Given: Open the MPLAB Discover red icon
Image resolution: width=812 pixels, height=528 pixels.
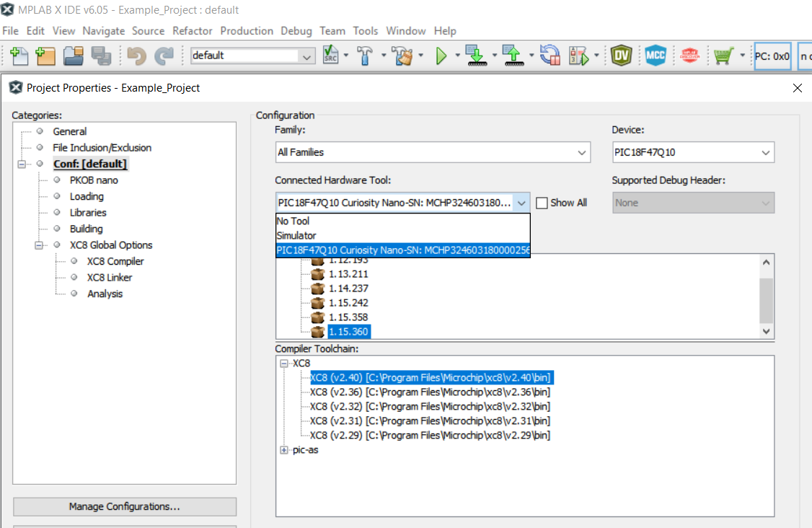Looking at the screenshot, I should (x=690, y=56).
